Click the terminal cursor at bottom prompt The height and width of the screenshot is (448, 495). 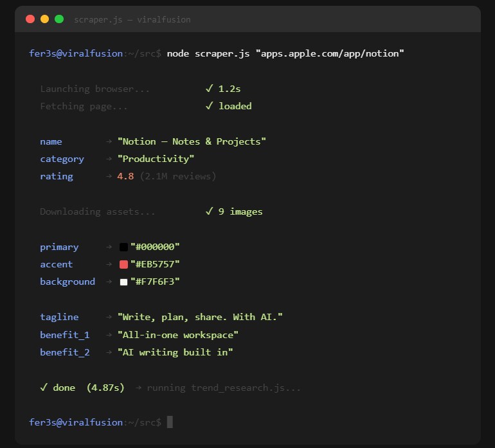coord(170,422)
